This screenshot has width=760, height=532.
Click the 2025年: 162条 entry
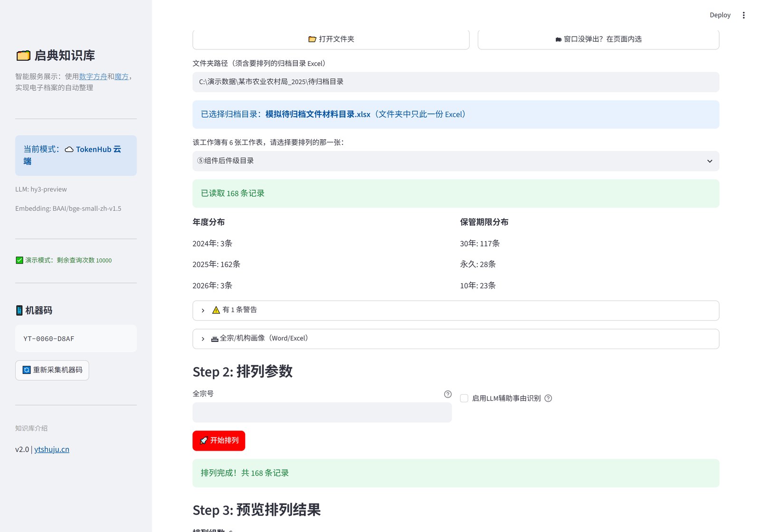[x=216, y=265]
